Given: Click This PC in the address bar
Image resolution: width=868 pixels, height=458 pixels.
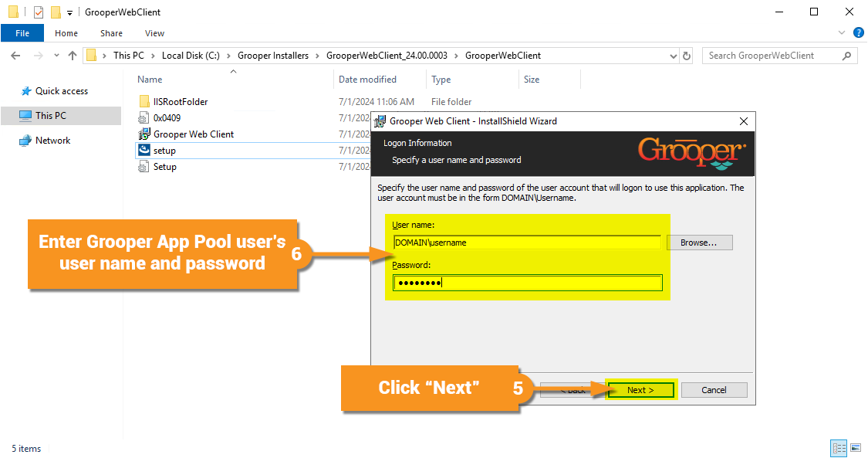Looking at the screenshot, I should point(128,56).
